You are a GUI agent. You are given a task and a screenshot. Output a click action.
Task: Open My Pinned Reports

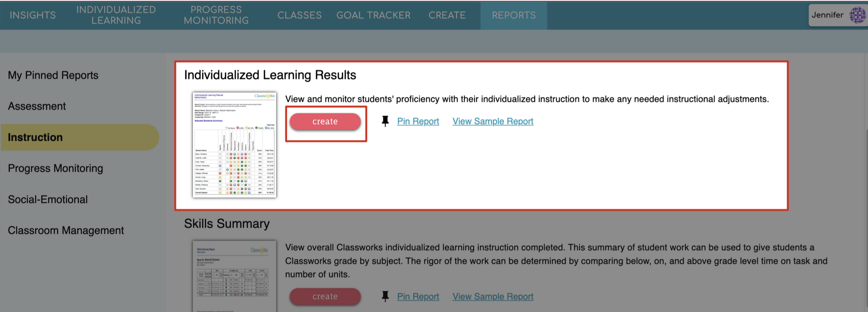(x=53, y=75)
